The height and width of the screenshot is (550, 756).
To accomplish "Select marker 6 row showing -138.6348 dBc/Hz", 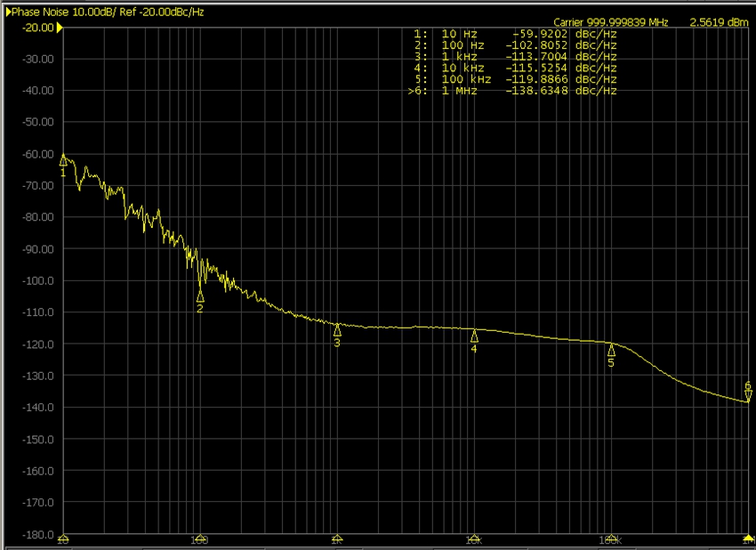I will [515, 91].
